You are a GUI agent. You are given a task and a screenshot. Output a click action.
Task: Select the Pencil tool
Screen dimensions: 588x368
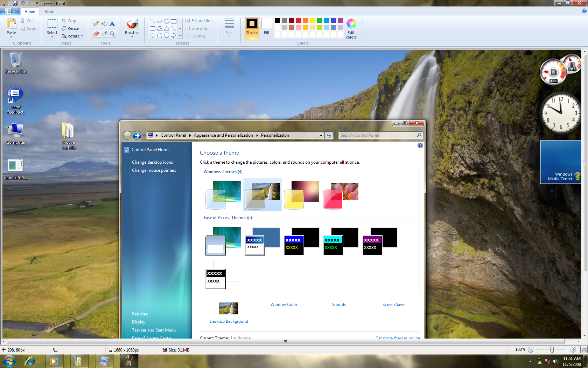click(x=96, y=24)
